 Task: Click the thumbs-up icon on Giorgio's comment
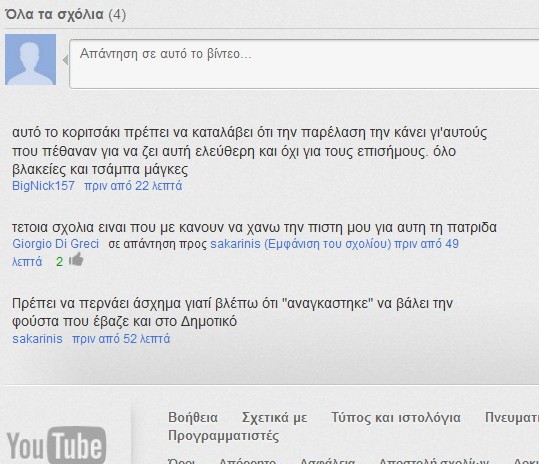[76, 260]
